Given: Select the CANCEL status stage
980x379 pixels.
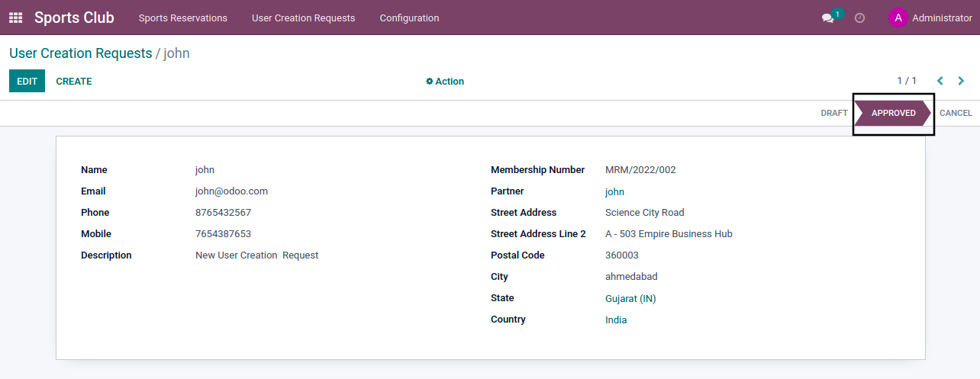Looking at the screenshot, I should [956, 113].
